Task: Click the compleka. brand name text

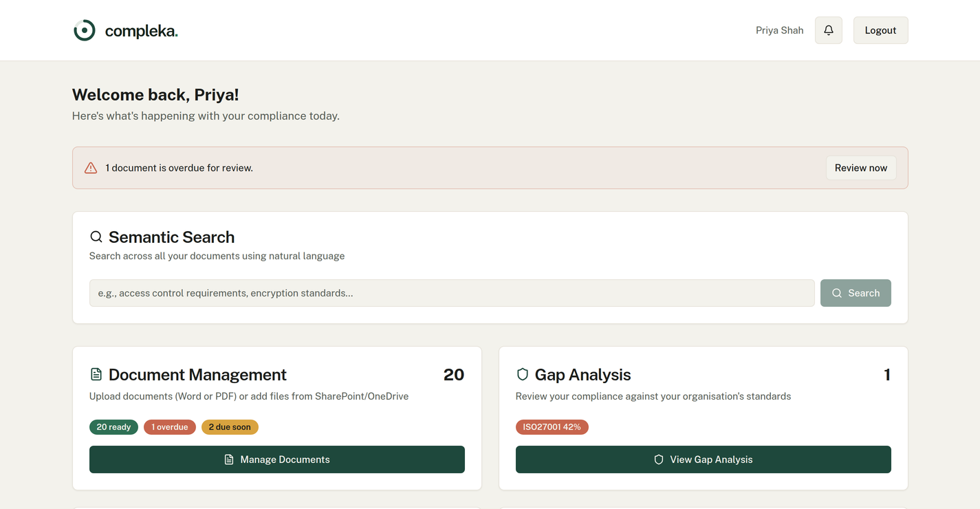Action: click(x=141, y=31)
